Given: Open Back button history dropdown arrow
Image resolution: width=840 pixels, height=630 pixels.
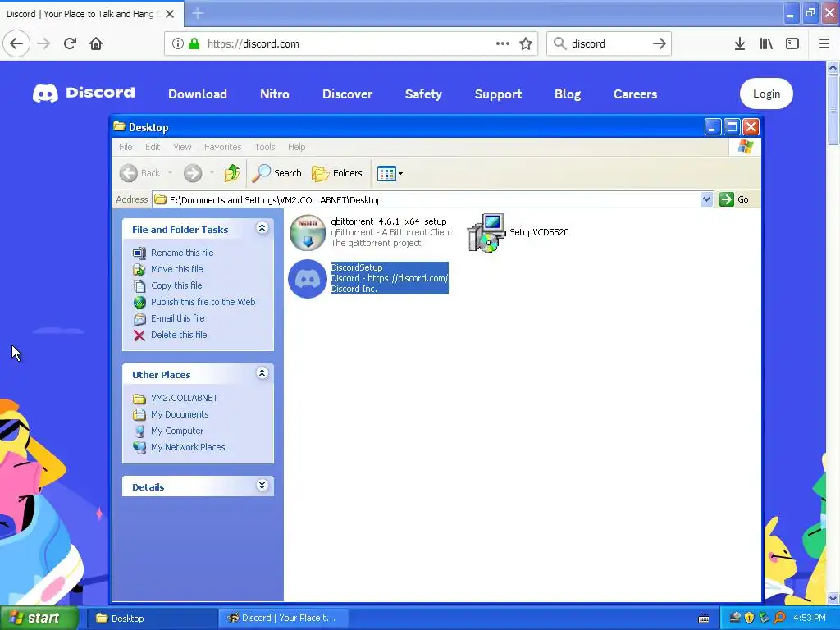Looking at the screenshot, I should (171, 173).
